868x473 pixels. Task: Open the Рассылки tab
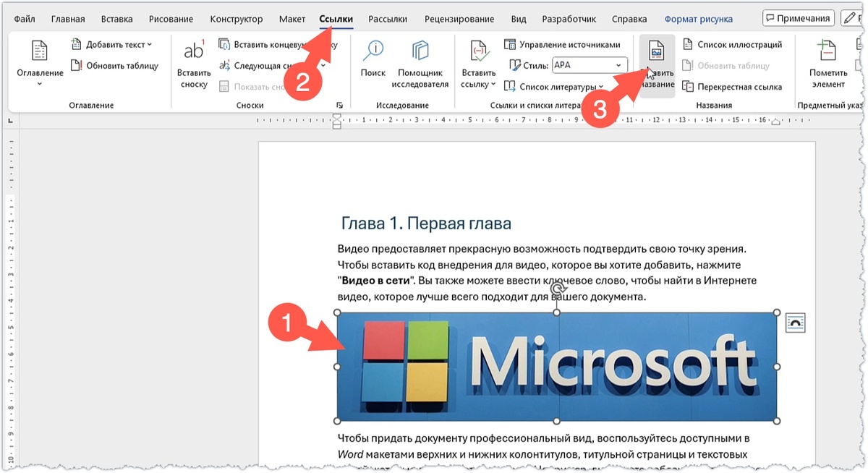tap(388, 19)
